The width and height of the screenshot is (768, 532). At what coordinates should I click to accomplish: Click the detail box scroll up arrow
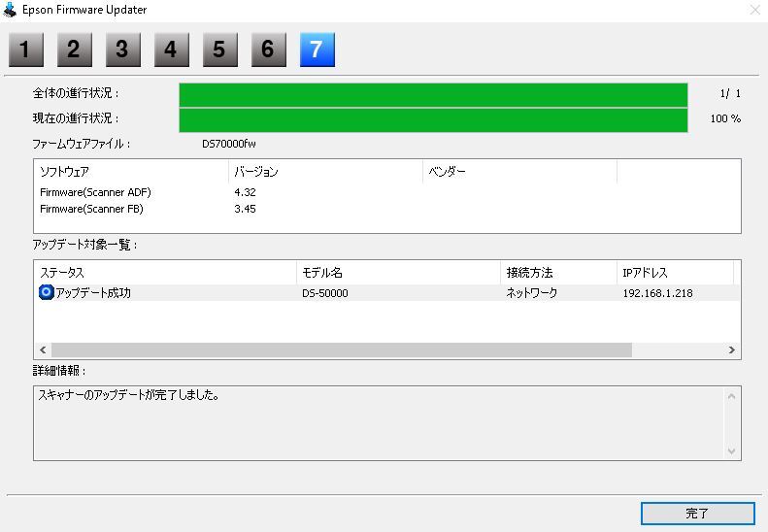(x=731, y=396)
